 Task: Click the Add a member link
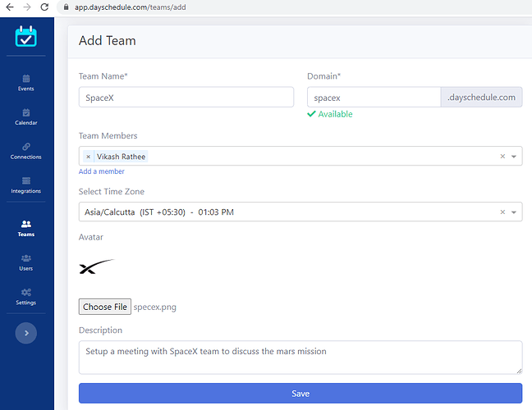point(102,171)
